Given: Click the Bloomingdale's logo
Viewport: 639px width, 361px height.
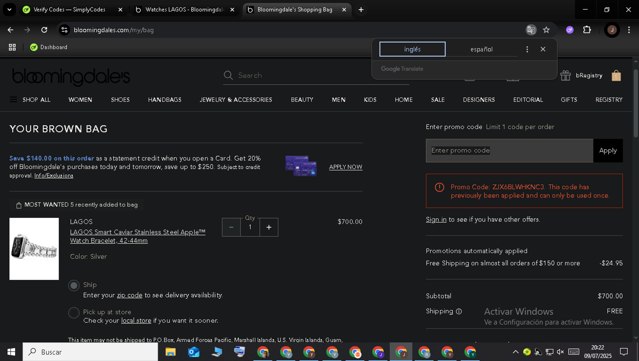Looking at the screenshot, I should 71,77.
